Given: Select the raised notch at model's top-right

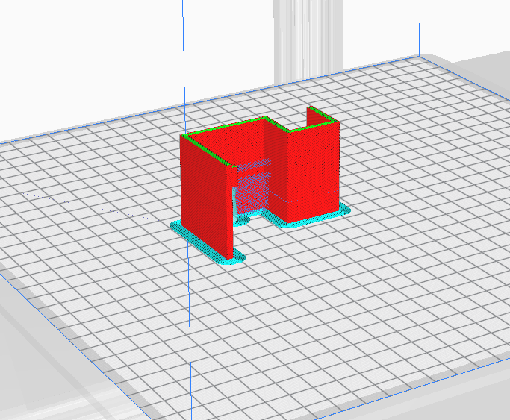Looking at the screenshot, I should (323, 114).
